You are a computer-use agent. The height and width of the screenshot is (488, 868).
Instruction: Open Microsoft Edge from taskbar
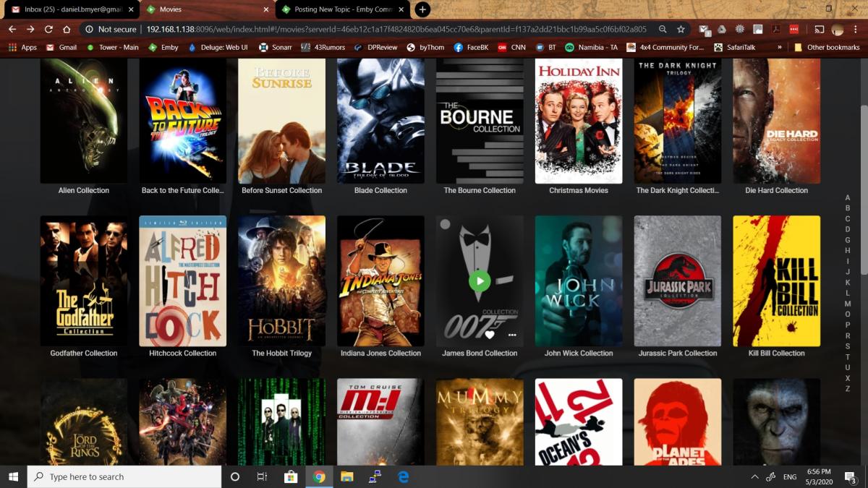403,476
